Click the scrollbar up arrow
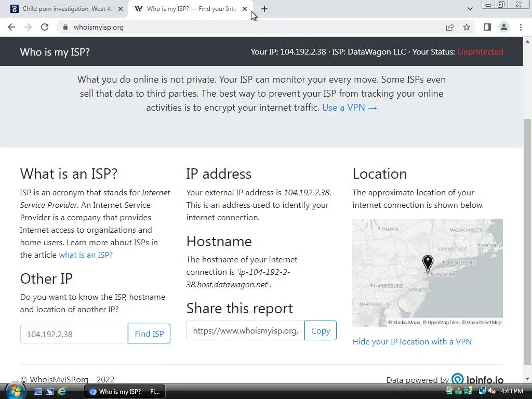532x399 pixels. click(x=527, y=42)
